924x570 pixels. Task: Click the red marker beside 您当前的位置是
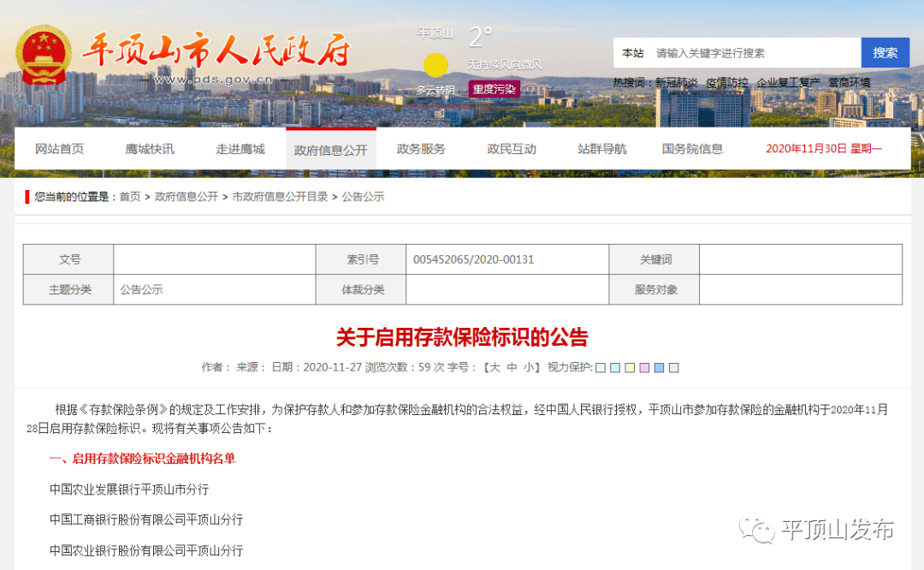26,196
